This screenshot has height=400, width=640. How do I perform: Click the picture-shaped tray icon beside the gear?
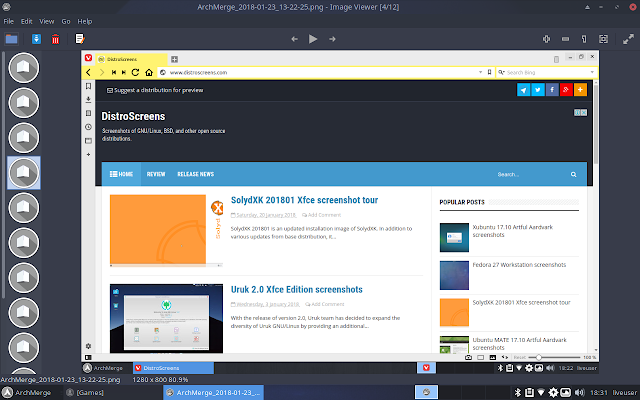[565, 393]
